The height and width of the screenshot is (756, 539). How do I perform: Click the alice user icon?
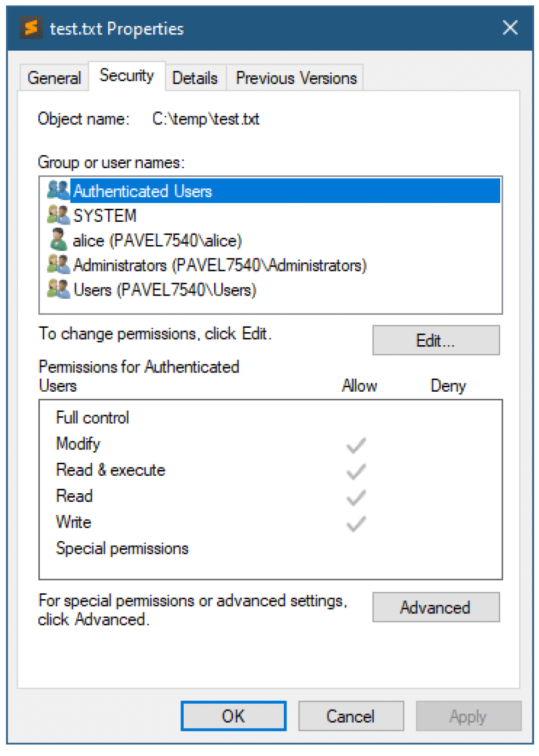coord(58,240)
